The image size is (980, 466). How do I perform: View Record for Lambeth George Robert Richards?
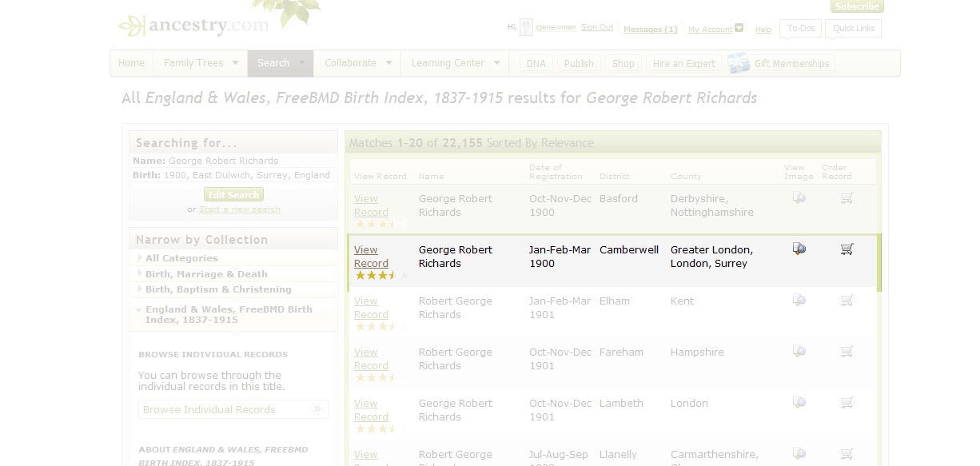(371, 410)
